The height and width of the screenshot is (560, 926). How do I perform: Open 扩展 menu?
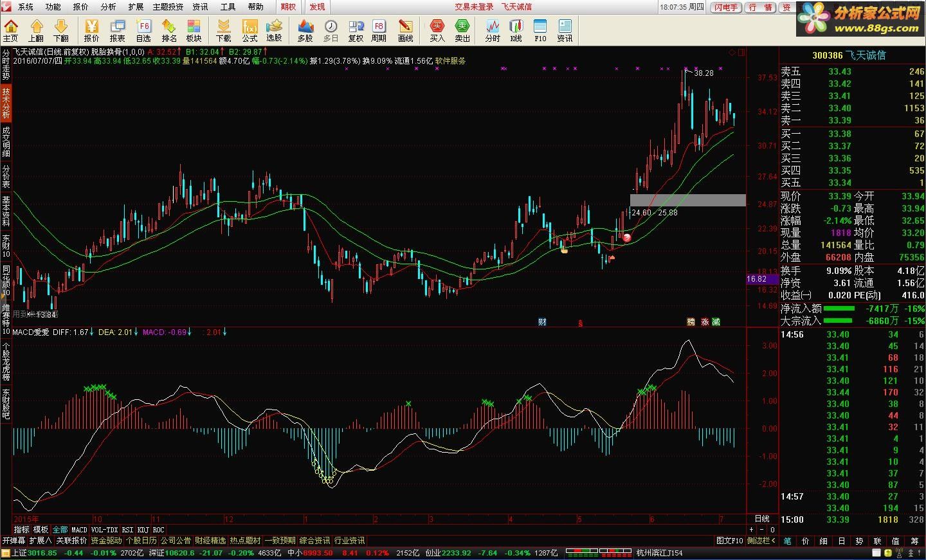point(136,6)
